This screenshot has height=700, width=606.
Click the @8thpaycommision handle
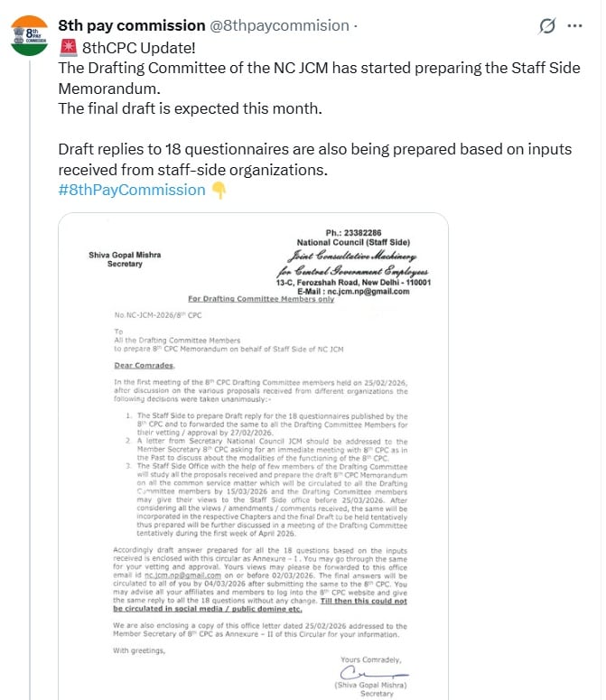[280, 25]
